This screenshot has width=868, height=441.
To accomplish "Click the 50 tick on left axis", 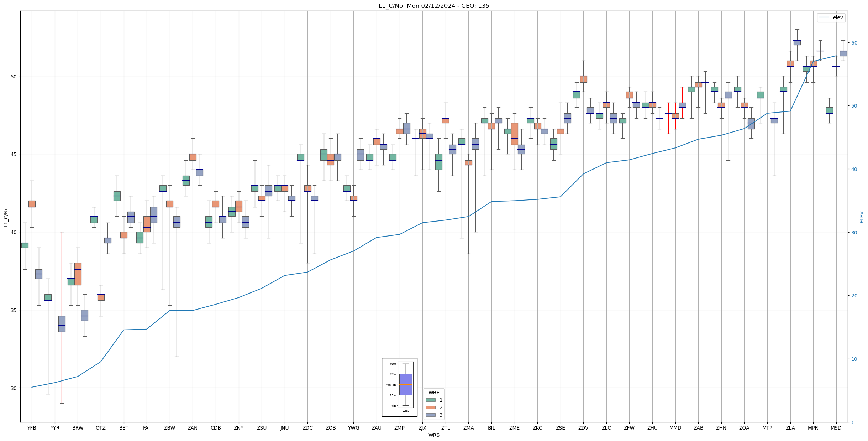I will click(x=14, y=76).
